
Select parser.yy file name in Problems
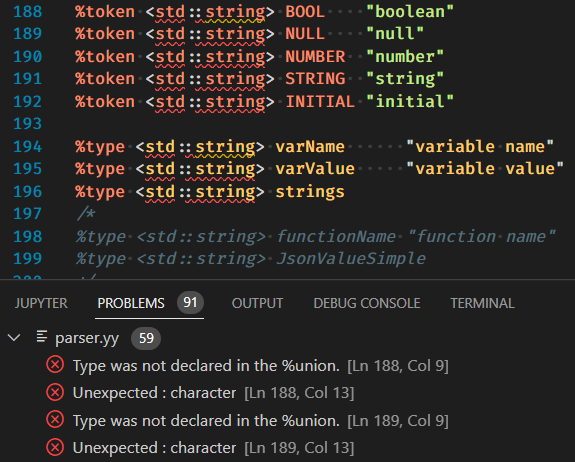[x=87, y=338]
